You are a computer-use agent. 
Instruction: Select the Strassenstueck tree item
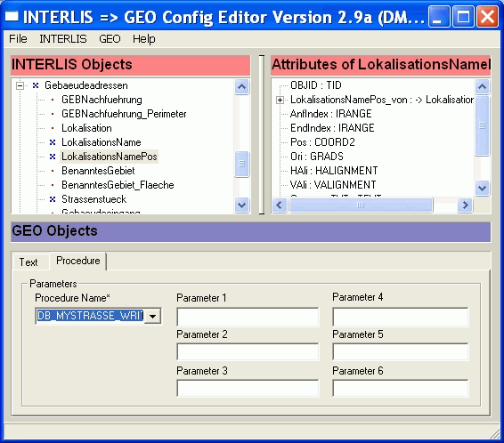click(x=94, y=199)
